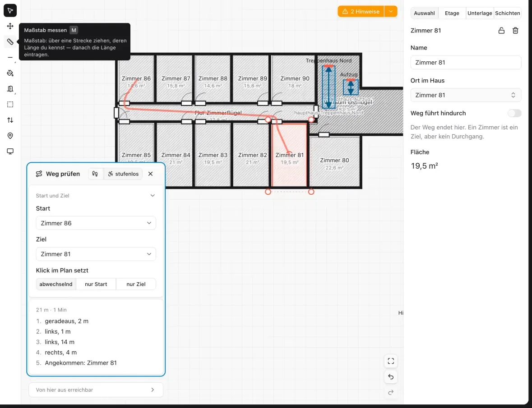Show the 2 Hinweise warnings
532x408 pixels.
[x=361, y=12]
